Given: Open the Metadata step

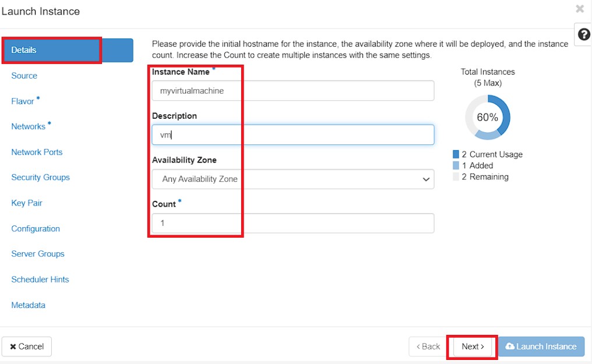Looking at the screenshot, I should click(29, 305).
